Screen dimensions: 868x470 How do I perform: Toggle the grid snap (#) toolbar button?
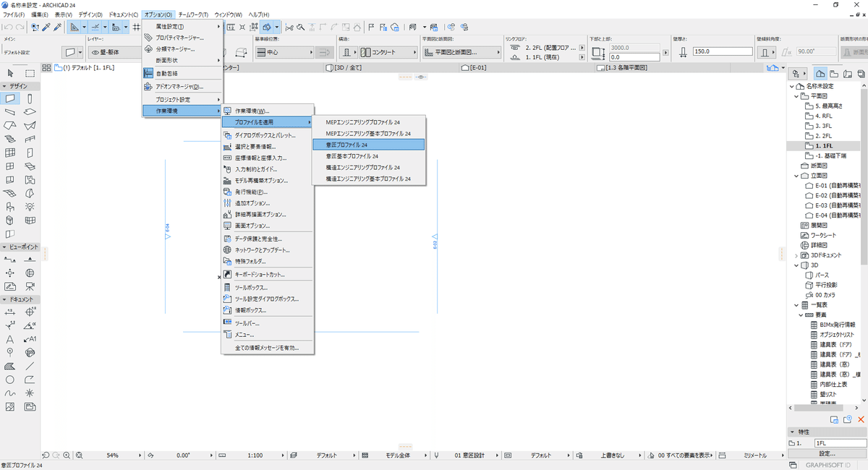click(137, 27)
